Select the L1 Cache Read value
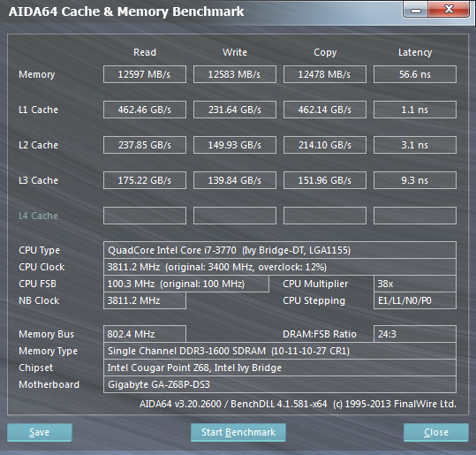Screen dimensions: 476x455 click(145, 110)
